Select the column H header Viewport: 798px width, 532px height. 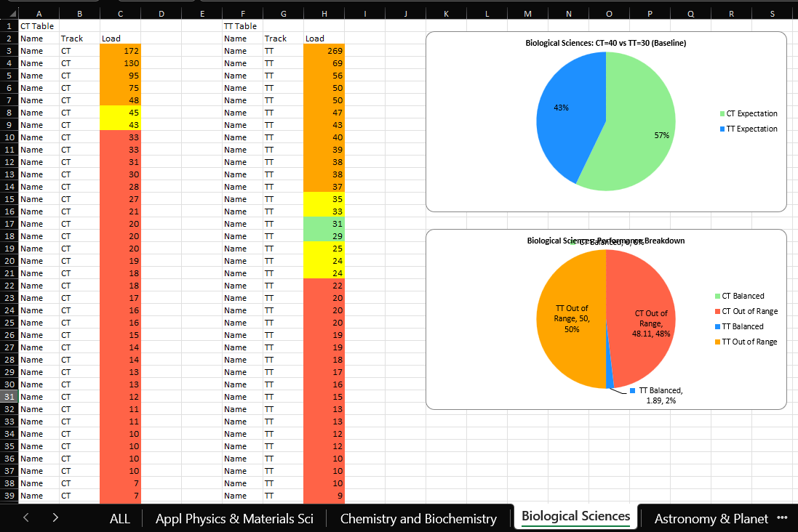click(x=324, y=13)
